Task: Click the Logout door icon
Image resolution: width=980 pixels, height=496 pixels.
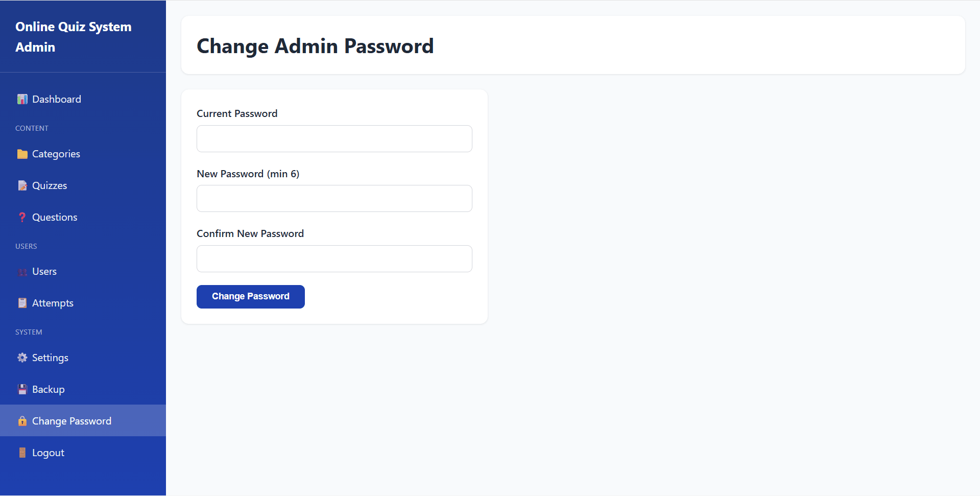Action: (22, 453)
